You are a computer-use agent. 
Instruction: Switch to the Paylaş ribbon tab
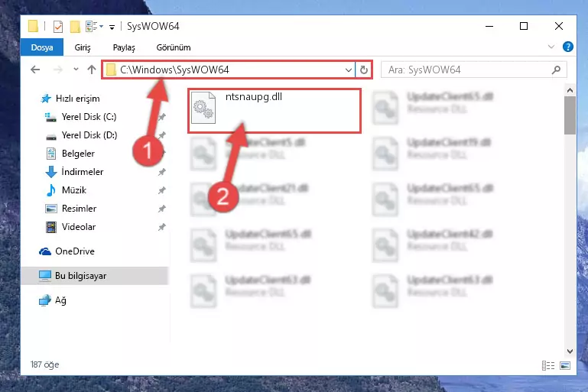[x=124, y=47]
